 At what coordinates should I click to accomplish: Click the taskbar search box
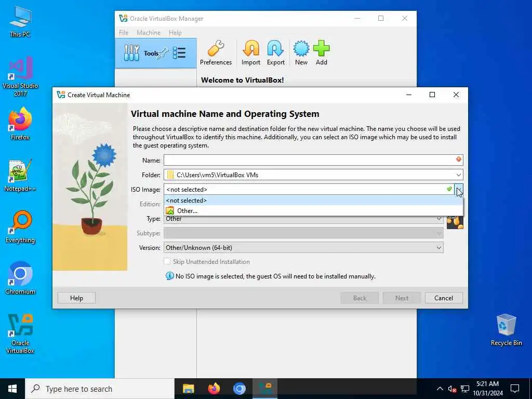[x=100, y=389]
